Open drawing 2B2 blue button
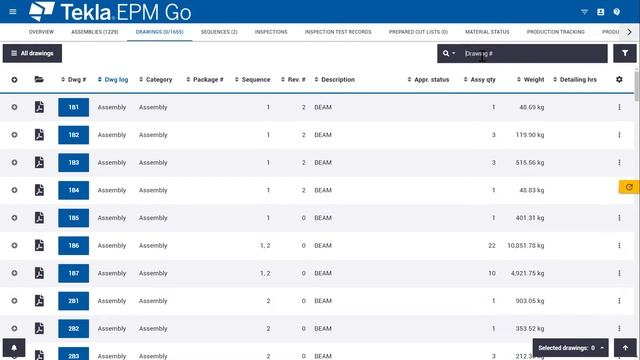 73,329
